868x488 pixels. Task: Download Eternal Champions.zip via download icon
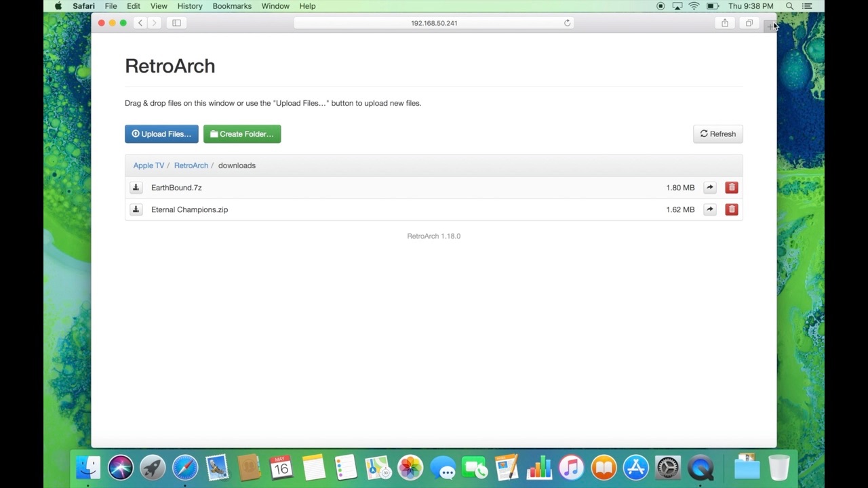136,209
